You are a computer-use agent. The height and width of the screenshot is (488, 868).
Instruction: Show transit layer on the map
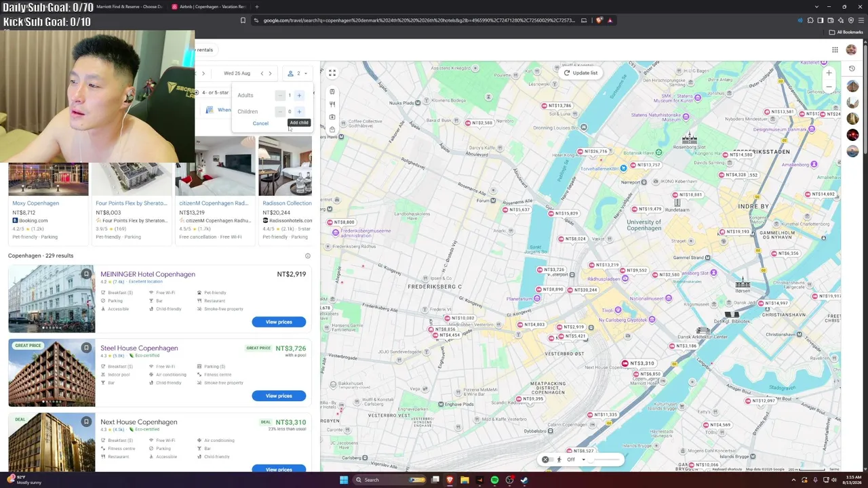(x=332, y=91)
